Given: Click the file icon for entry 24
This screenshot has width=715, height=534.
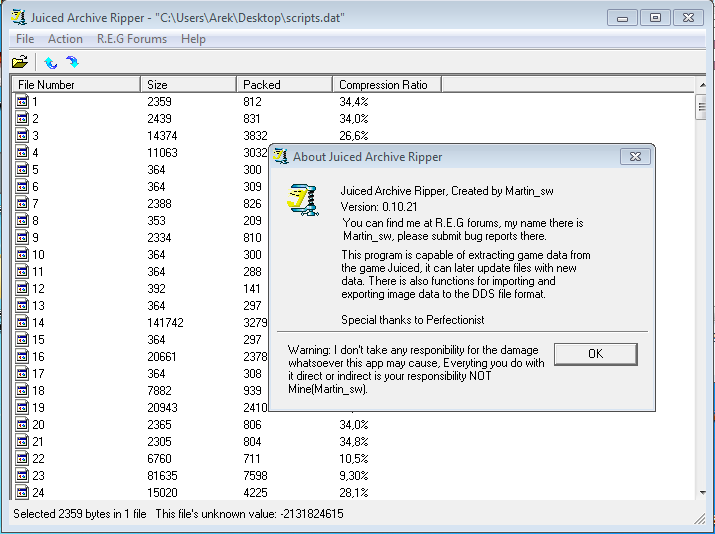Looking at the screenshot, I should tap(22, 493).
